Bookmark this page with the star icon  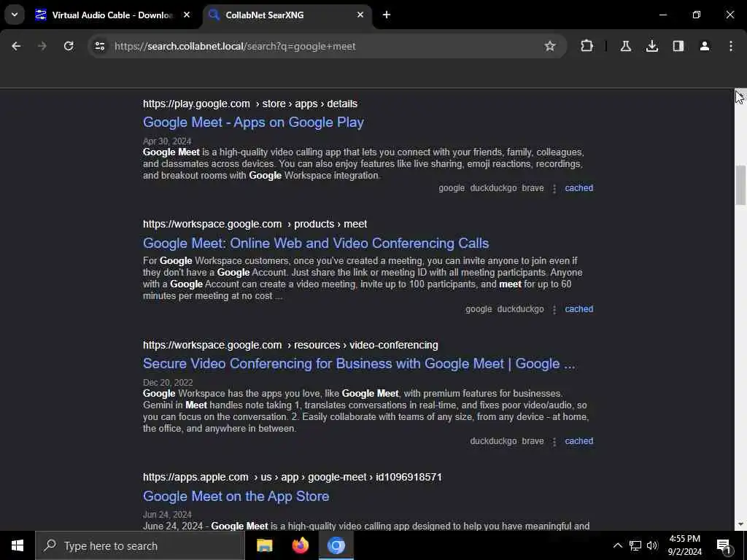tap(550, 46)
